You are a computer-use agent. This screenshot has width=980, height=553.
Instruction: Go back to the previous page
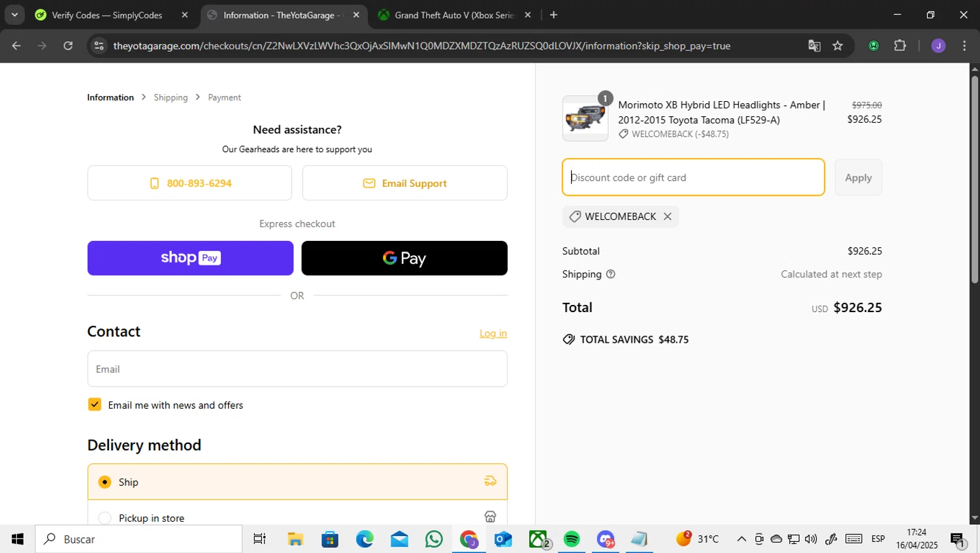(16, 46)
